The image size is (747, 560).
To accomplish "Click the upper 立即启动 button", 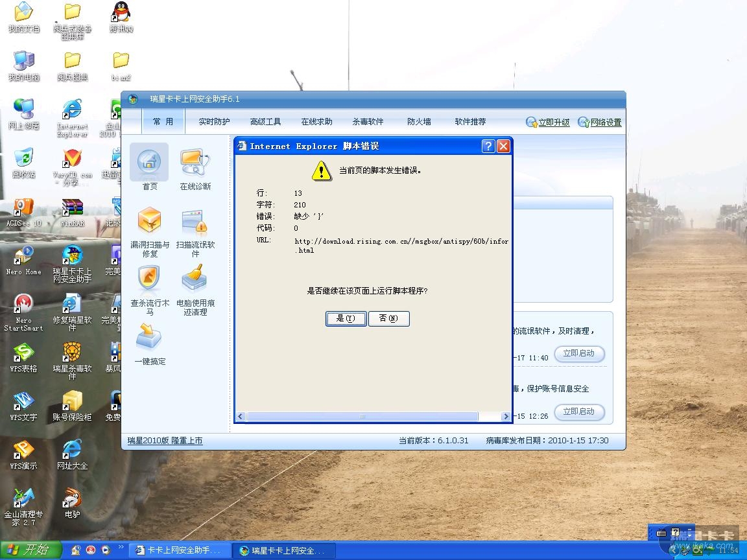I will coord(579,354).
